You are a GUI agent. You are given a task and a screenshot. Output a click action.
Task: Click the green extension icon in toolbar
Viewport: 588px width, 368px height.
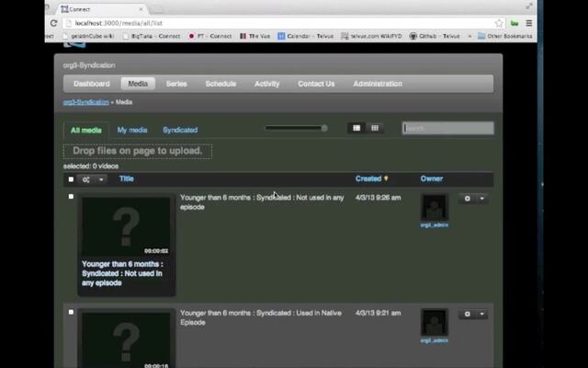click(x=514, y=23)
